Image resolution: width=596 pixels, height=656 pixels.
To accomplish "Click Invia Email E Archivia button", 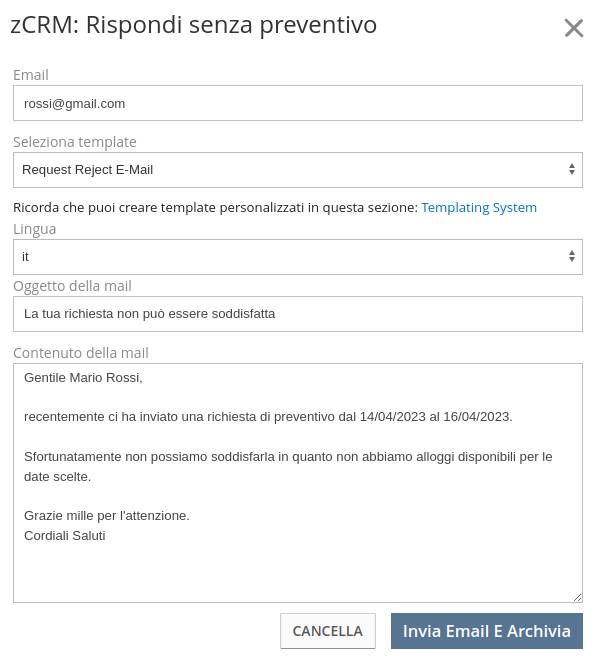I will pos(487,631).
